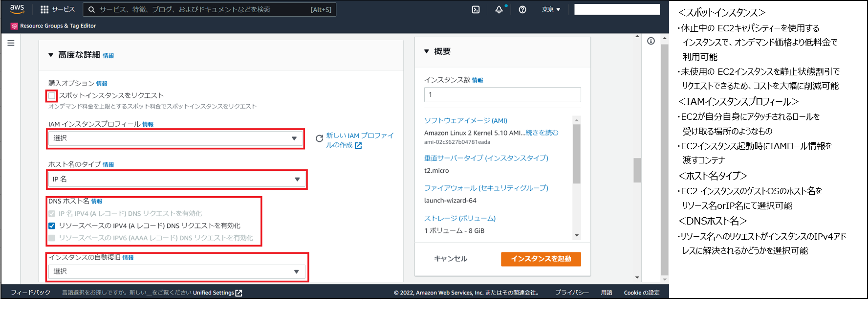This screenshot has width=868, height=317.
Task: Collapse the 高度な詳細 section
Action: coord(51,55)
